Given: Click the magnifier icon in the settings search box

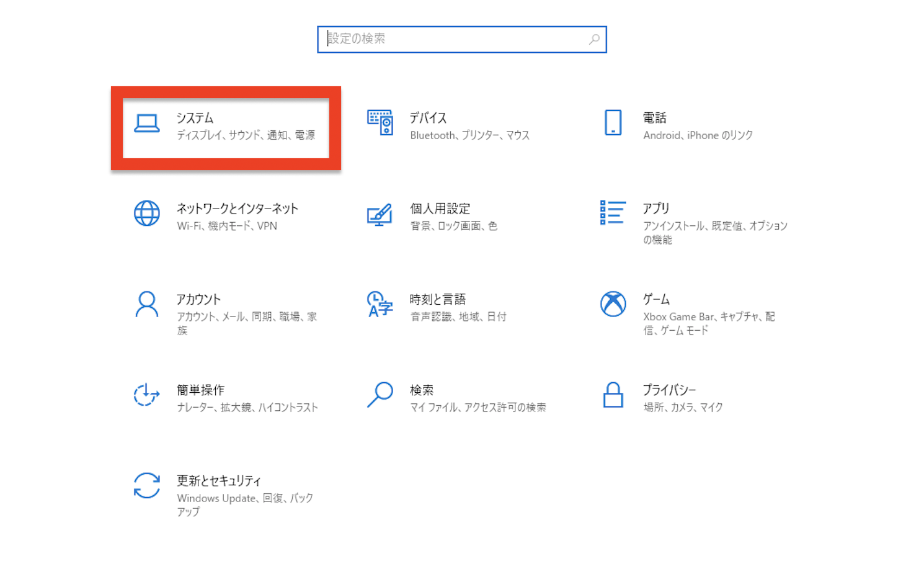Looking at the screenshot, I should pos(594,39).
